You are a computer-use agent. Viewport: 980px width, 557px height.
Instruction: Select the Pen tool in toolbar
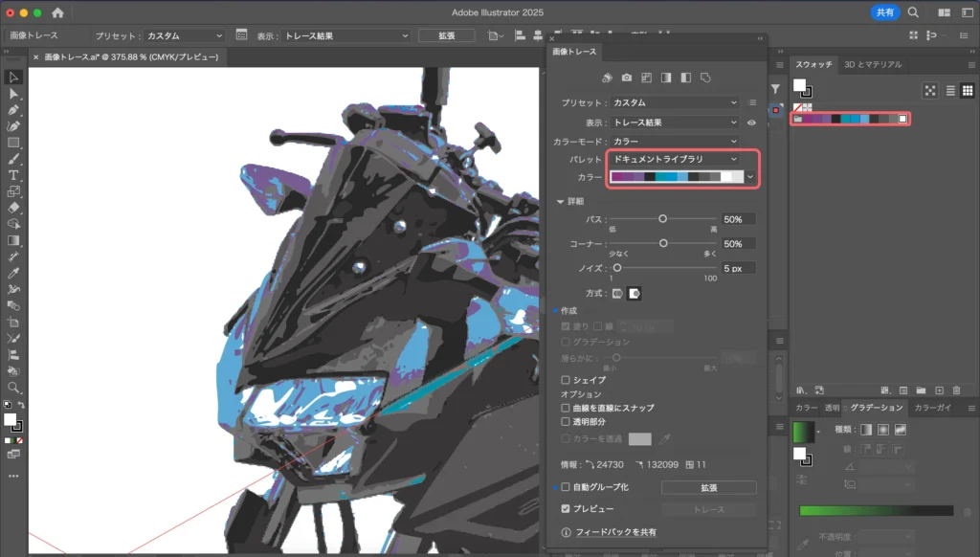(13, 110)
